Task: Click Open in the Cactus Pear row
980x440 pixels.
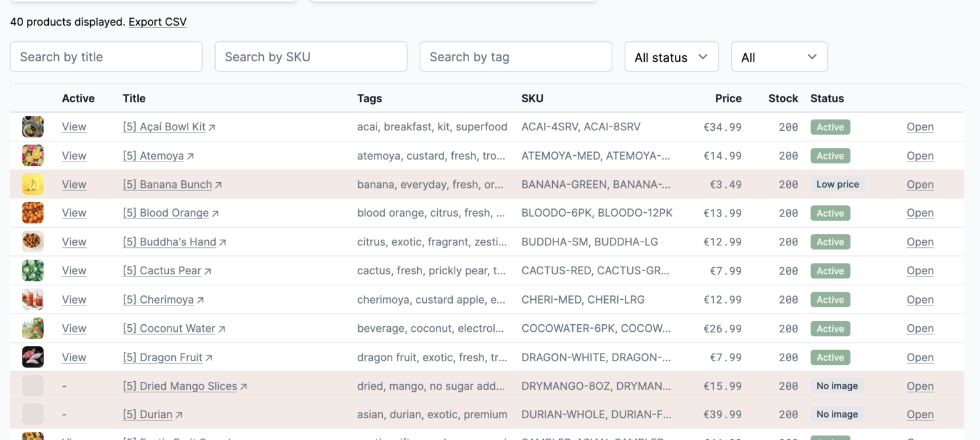Action: pyautogui.click(x=920, y=271)
